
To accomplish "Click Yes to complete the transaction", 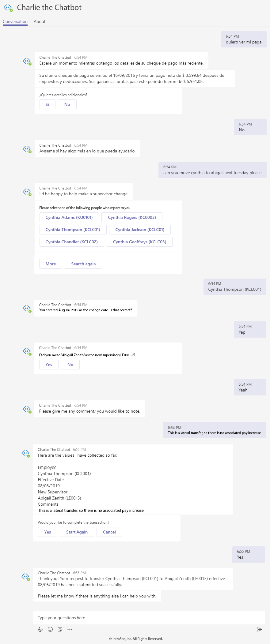I will point(47,532).
